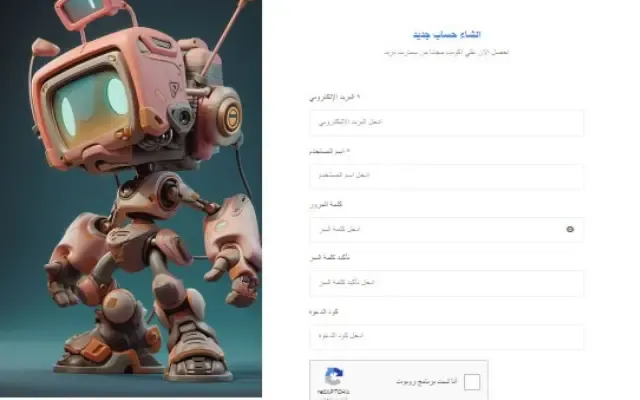Click the gray subtitle under the heading
Image resolution: width=640 pixels, height=400 pixels.
pos(447,52)
